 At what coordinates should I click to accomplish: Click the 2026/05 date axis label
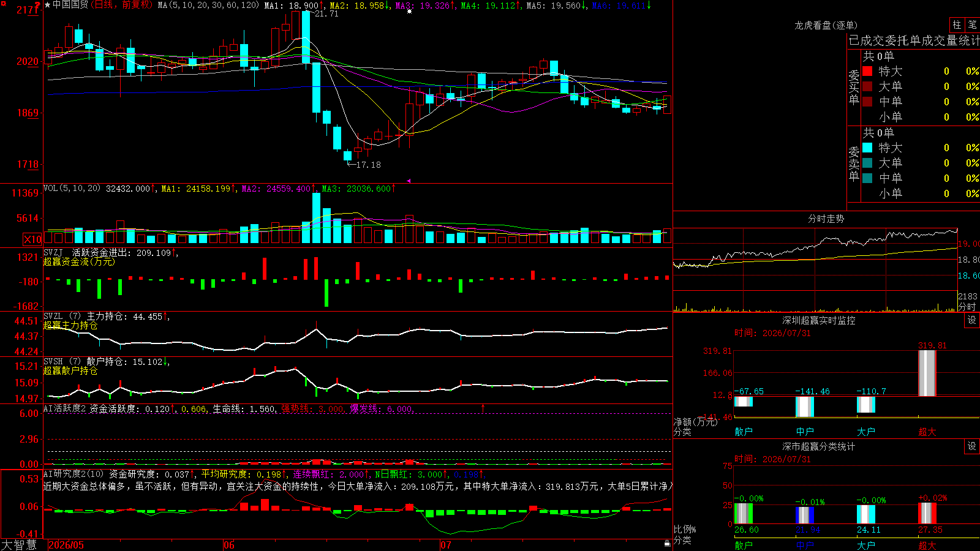[66, 545]
